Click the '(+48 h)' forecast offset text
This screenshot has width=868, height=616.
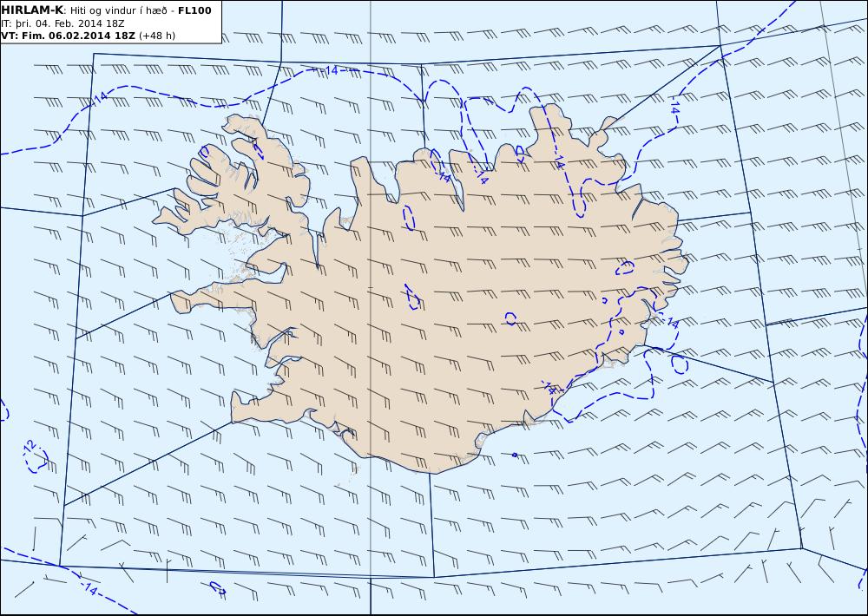click(x=156, y=36)
